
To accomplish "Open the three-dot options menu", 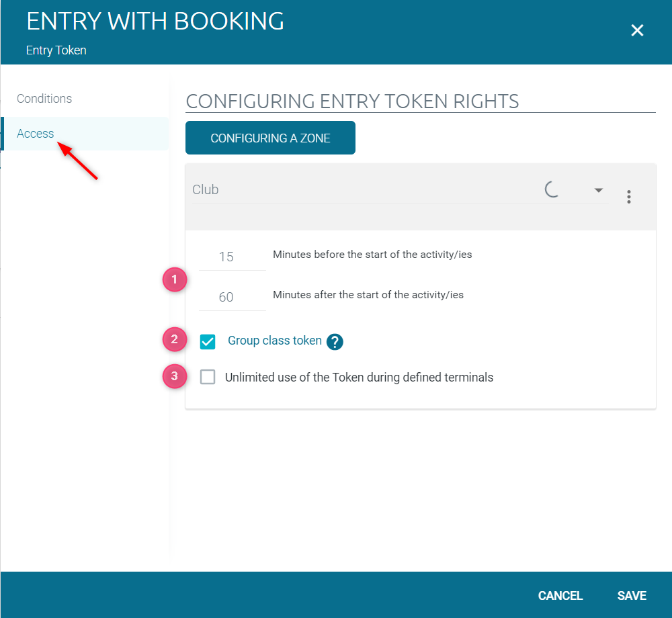I will click(629, 197).
